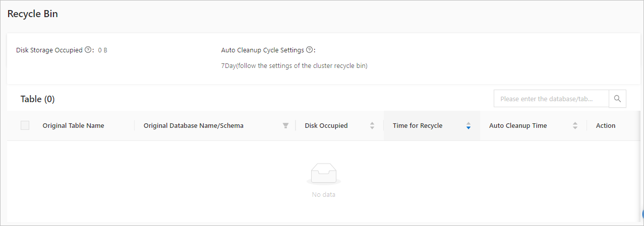
Task: Open the Auto Cleanup Cycle Settings help tooltip icon
Action: tap(309, 50)
